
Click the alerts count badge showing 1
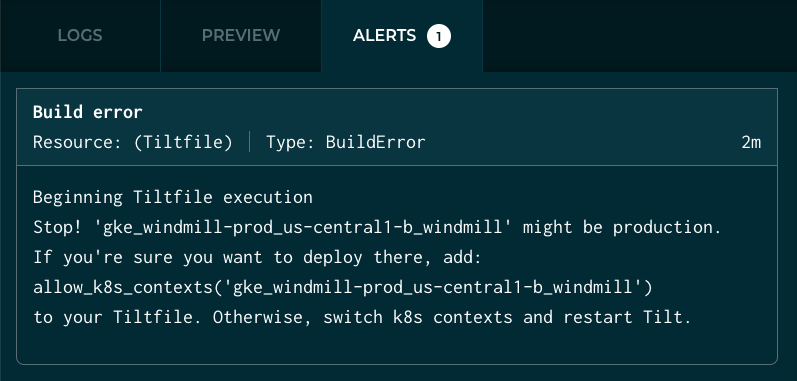pos(439,37)
